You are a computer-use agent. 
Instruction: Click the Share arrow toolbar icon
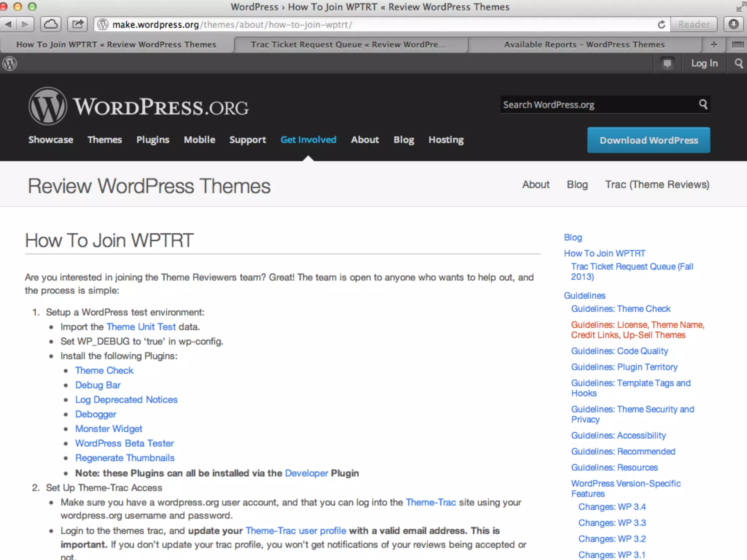pos(77,24)
